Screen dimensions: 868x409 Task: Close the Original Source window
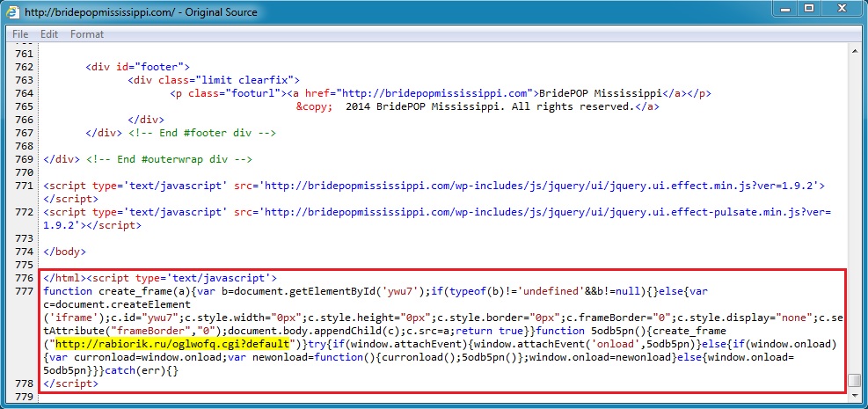pyautogui.click(x=842, y=8)
